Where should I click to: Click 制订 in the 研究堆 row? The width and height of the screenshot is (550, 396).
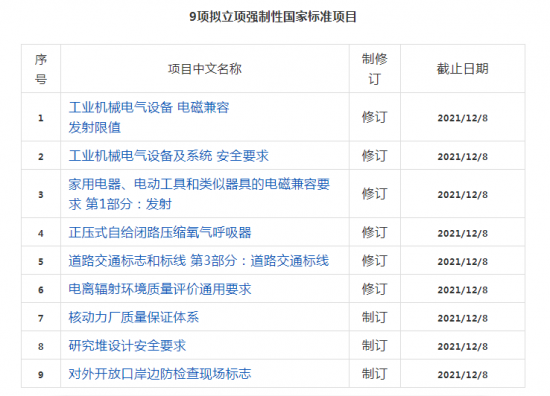point(375,345)
